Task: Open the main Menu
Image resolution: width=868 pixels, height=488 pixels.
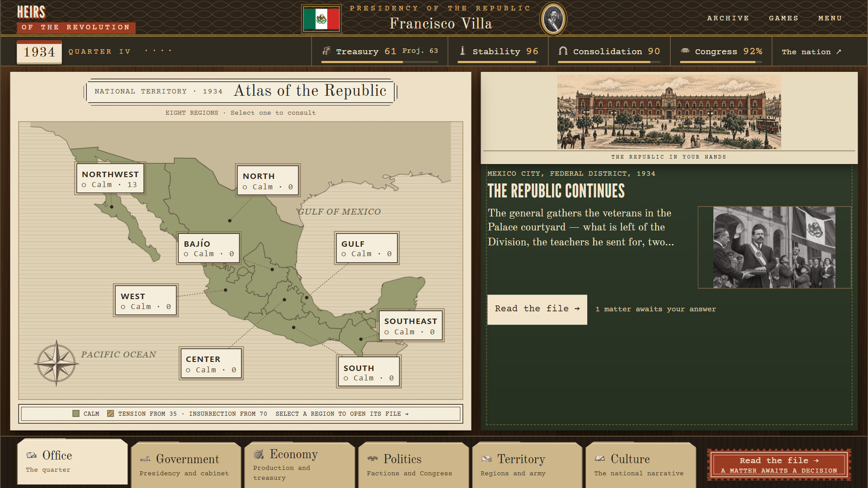Action: coord(830,18)
